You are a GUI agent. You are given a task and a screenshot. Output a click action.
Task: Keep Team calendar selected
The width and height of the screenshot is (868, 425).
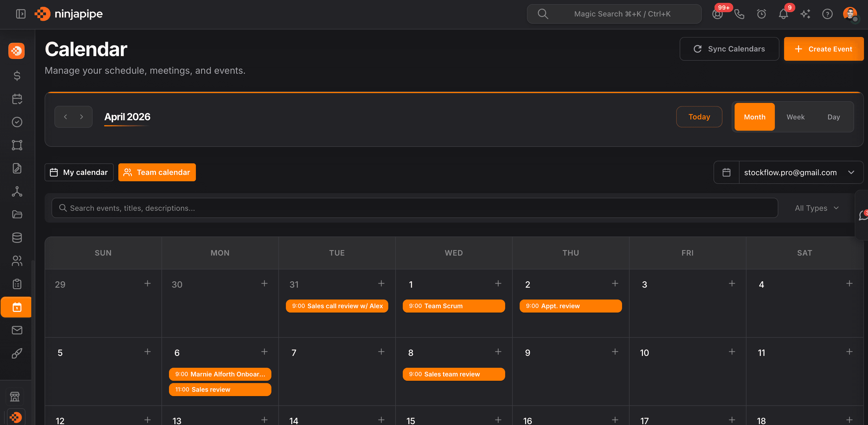tap(157, 172)
